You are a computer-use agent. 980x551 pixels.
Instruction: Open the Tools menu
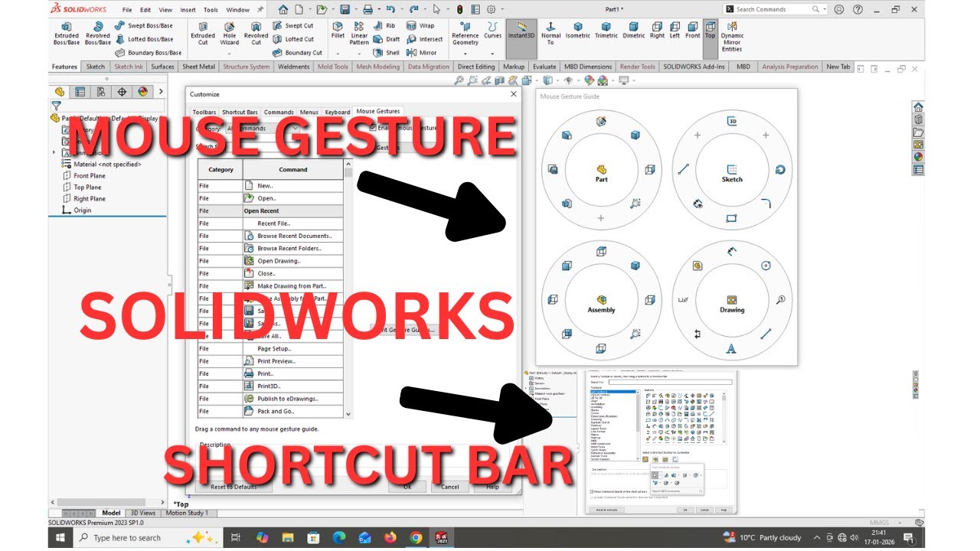tap(211, 10)
